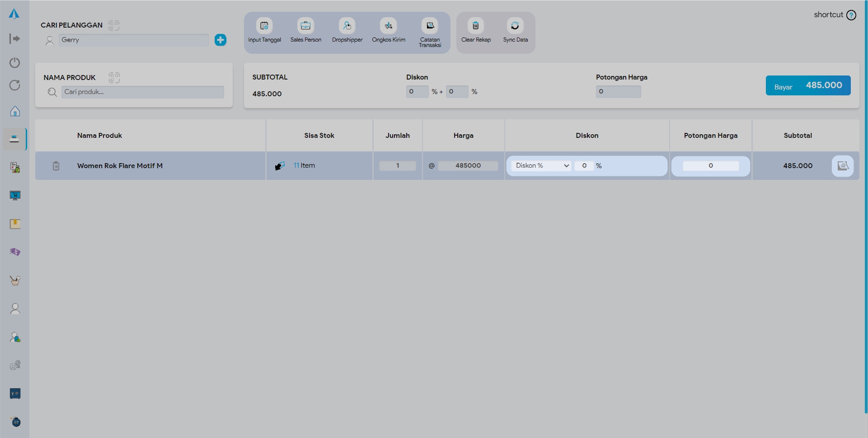
Task: Go to the home icon in sidebar
Action: [x=15, y=111]
